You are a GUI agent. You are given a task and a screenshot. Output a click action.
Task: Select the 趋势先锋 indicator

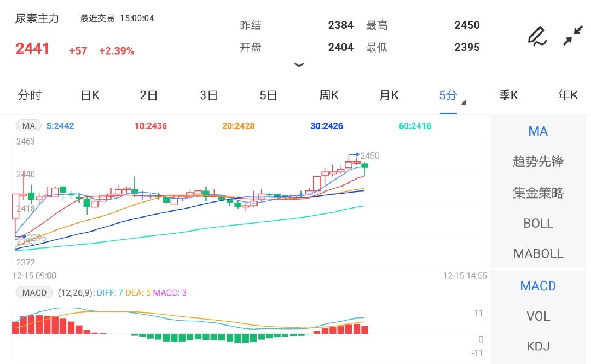[x=538, y=161]
